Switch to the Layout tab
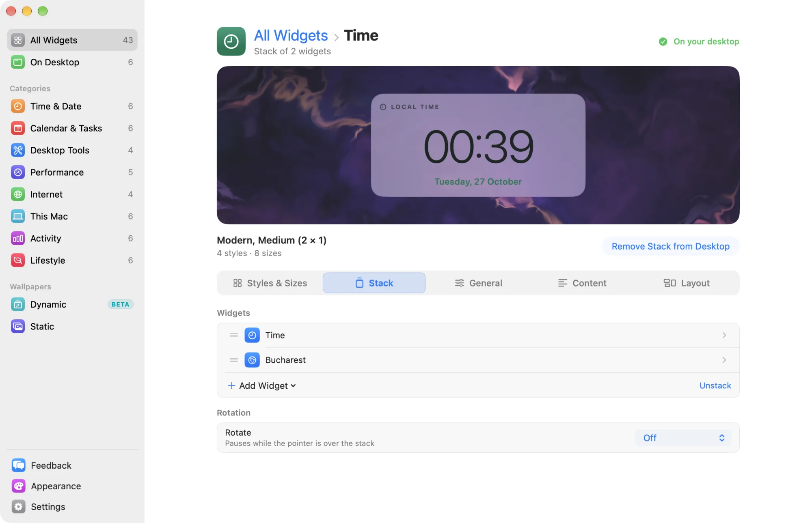Image resolution: width=812 pixels, height=523 pixels. click(x=687, y=283)
